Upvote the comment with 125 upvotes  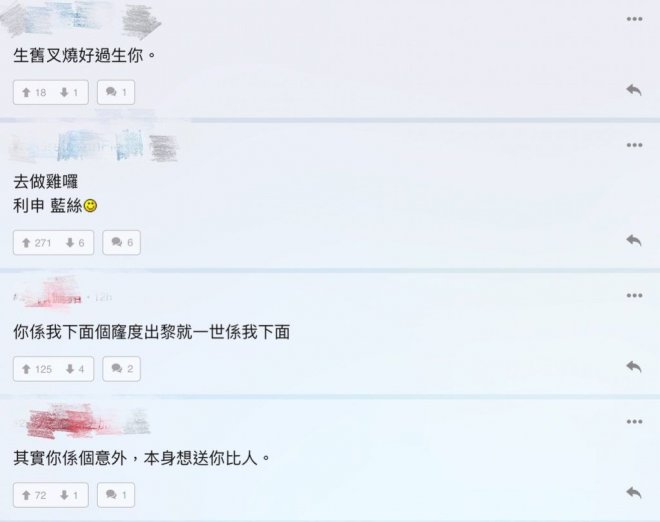(x=37, y=369)
